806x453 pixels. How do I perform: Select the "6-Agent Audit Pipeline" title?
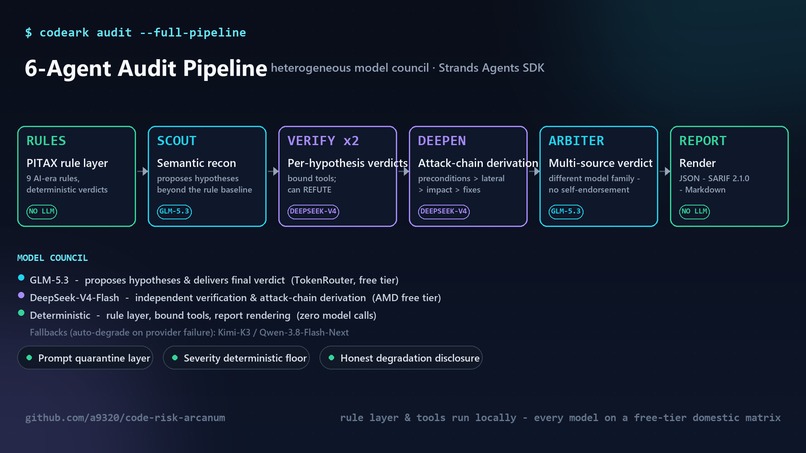(x=146, y=68)
